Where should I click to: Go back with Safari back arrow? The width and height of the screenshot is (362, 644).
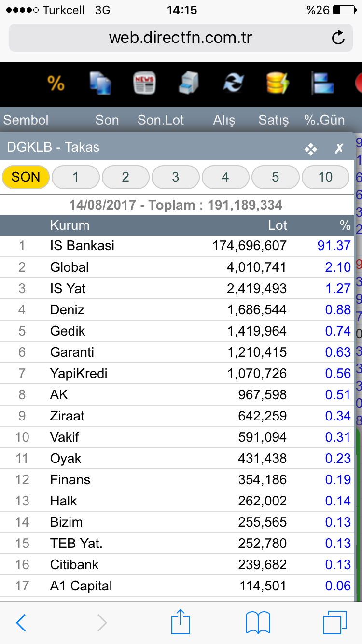click(21, 623)
